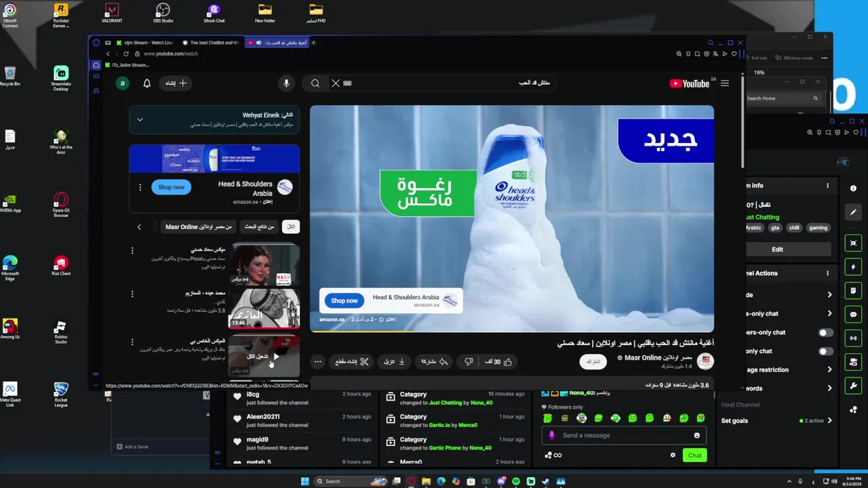Toggle the followers-only chat switch in Kick dashboard
This screenshot has height=488, width=868.
825,333
